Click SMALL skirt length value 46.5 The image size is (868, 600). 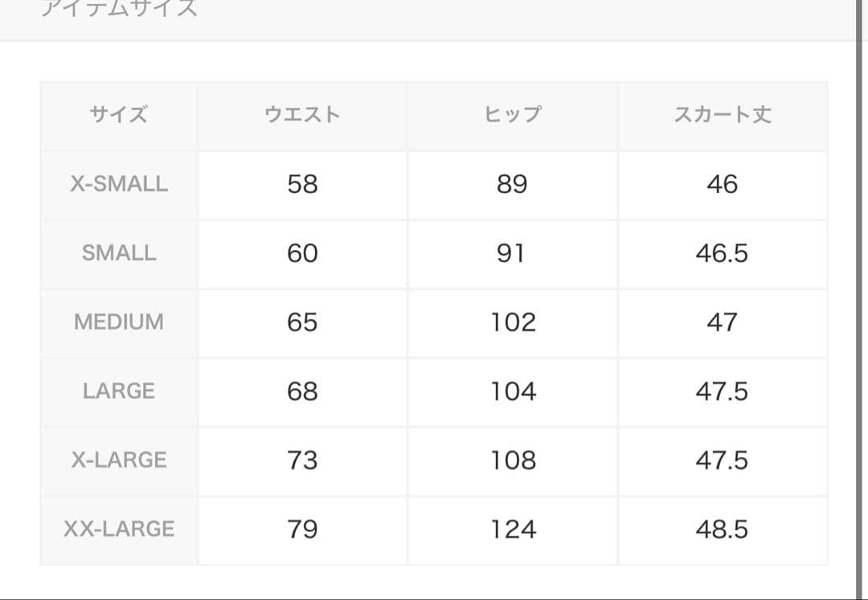(x=723, y=253)
